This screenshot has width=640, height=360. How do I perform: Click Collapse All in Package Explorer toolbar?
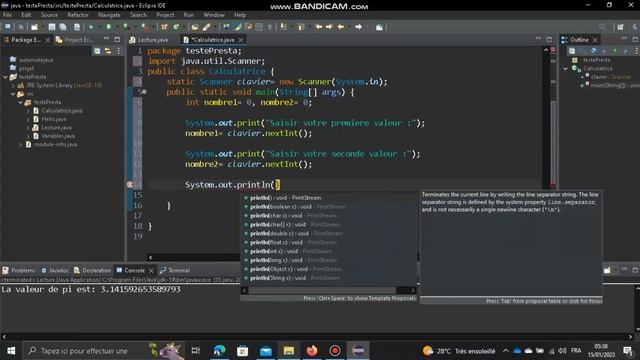click(97, 51)
